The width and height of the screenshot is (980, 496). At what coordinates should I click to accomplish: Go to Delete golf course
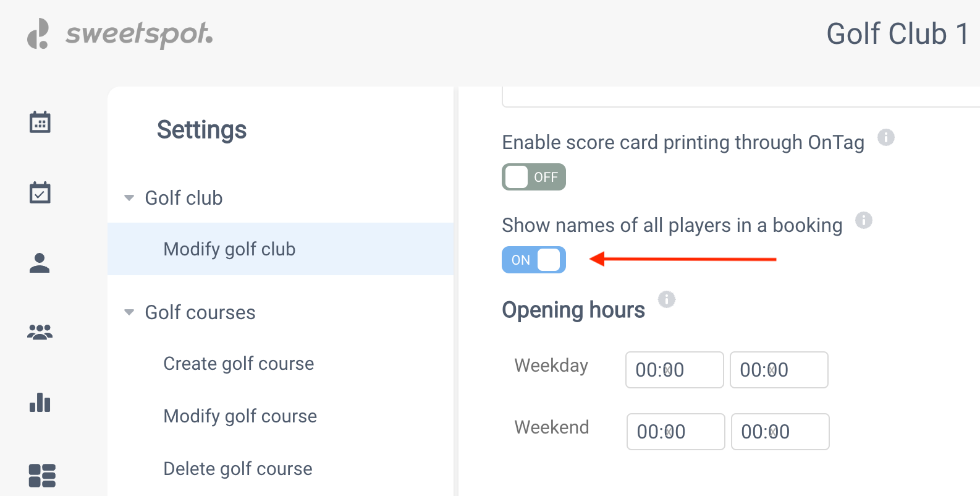[x=238, y=469]
